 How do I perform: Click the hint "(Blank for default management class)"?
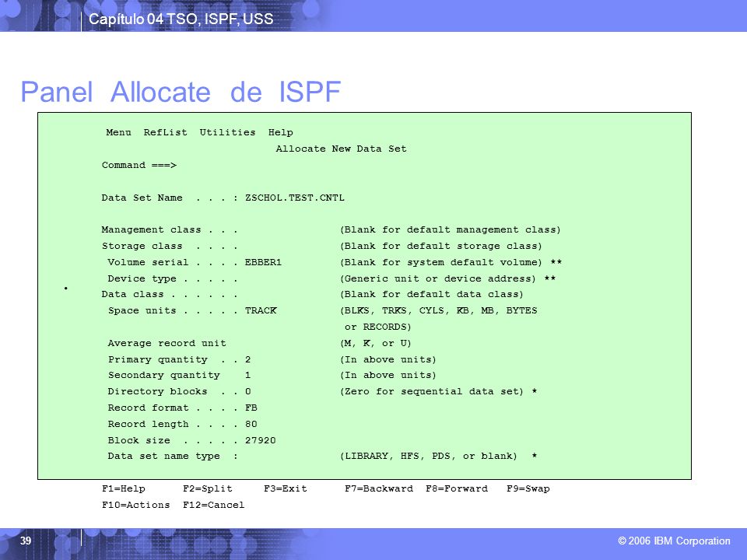[x=451, y=229]
